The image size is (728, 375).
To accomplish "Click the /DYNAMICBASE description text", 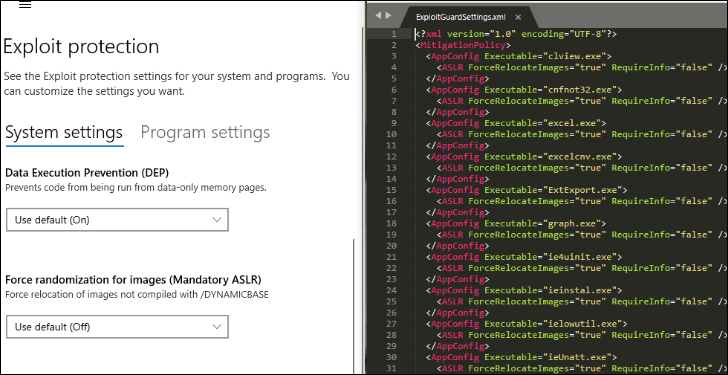I will 137,294.
